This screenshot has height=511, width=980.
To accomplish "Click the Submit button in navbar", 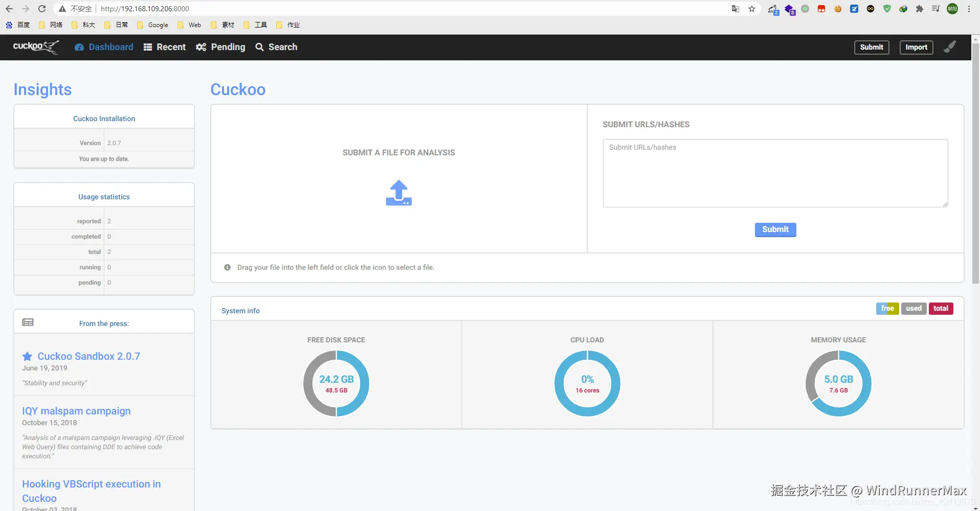I will [872, 47].
